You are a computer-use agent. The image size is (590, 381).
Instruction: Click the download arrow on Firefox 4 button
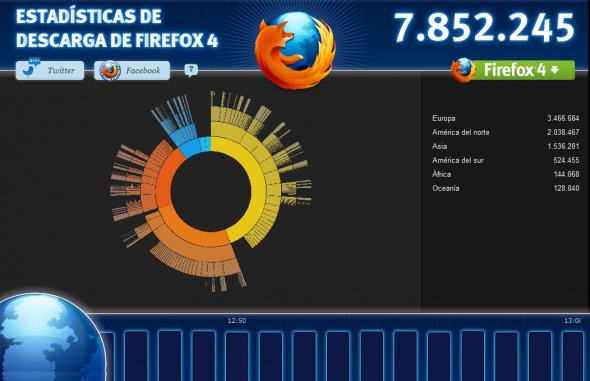click(x=555, y=70)
